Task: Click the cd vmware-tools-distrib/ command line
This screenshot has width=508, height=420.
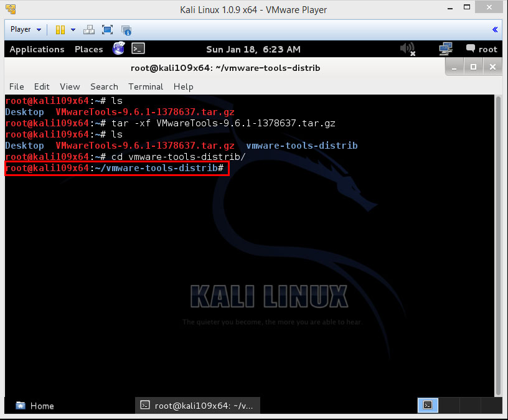Action: [178, 157]
